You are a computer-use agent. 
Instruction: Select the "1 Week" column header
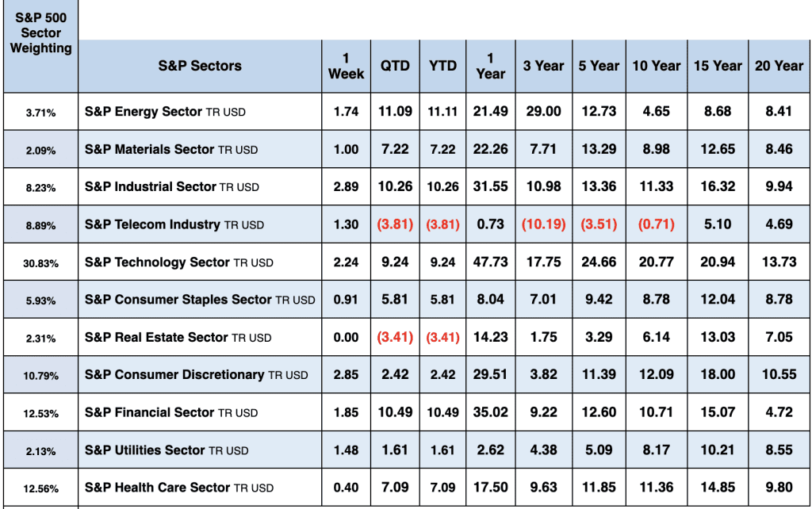tap(346, 66)
